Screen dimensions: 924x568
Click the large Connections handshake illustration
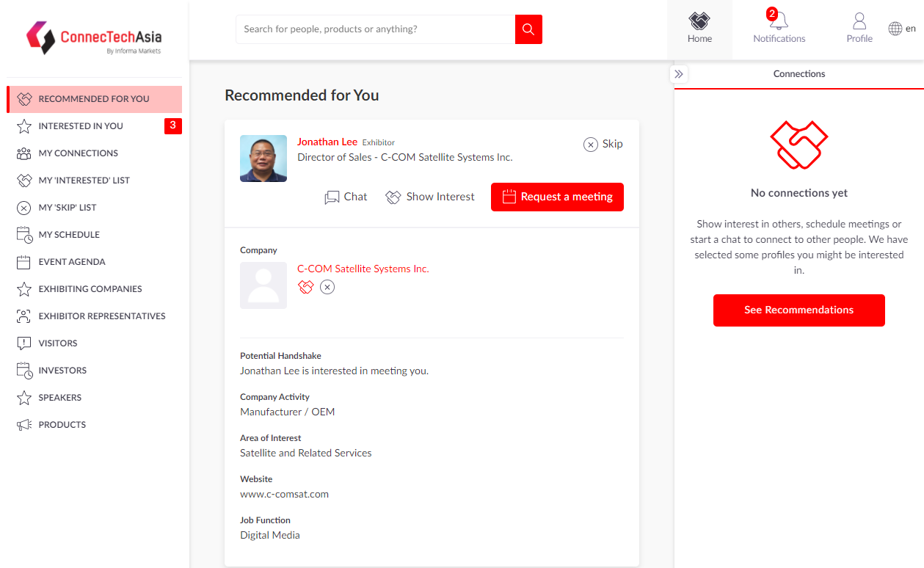(799, 145)
